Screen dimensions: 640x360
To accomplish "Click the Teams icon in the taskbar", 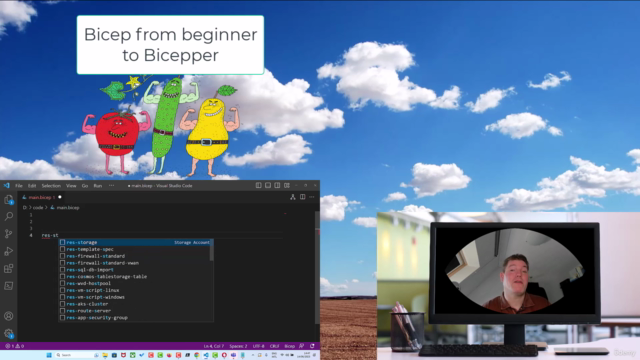I will click(x=233, y=355).
